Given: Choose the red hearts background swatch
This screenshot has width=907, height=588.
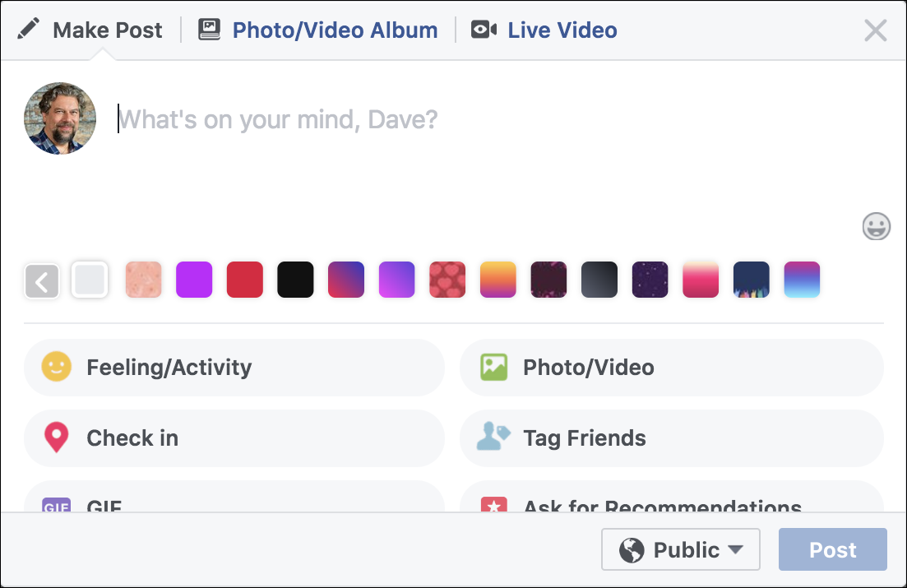Looking at the screenshot, I should [447, 280].
